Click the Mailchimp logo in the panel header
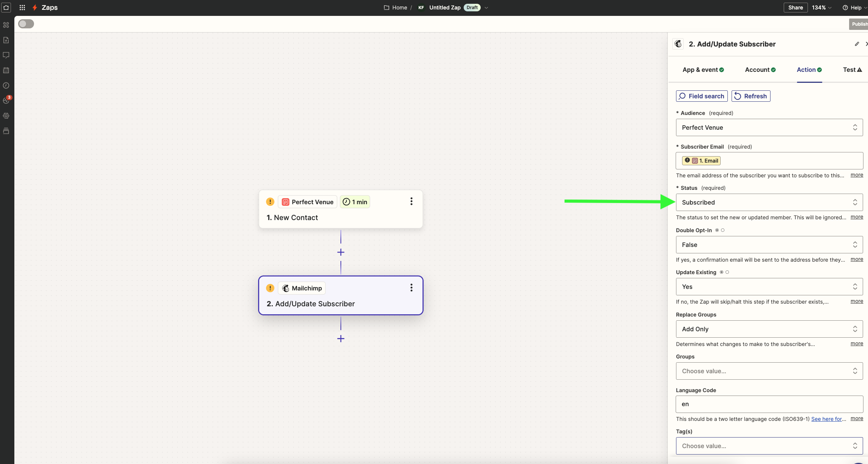This screenshot has height=464, width=868. click(678, 44)
